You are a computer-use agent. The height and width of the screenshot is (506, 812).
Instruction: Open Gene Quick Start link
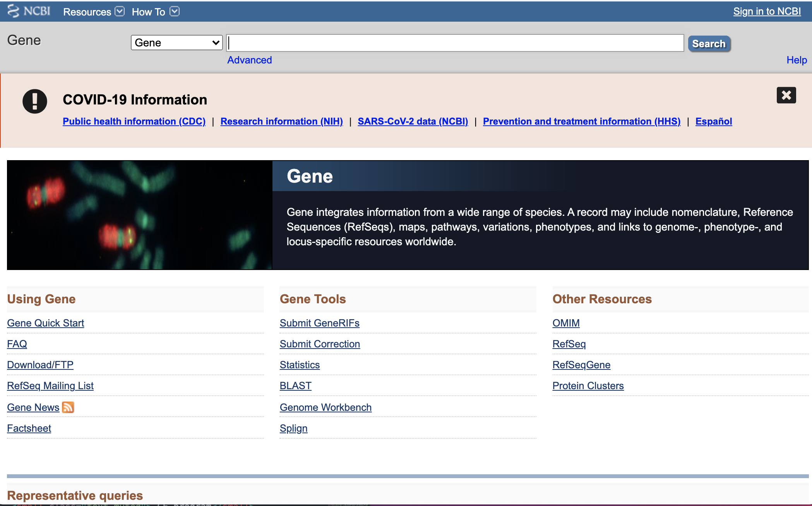coord(46,323)
